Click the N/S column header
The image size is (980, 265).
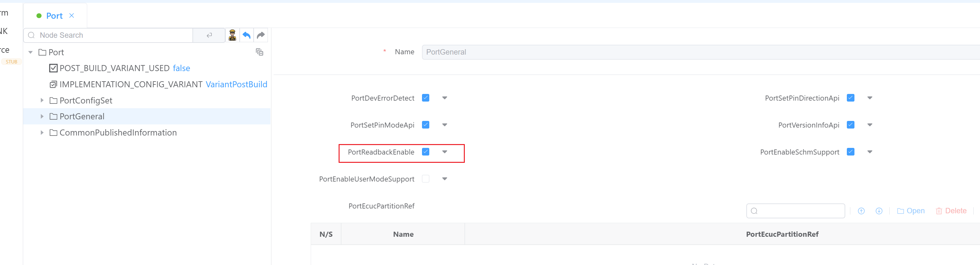point(326,234)
